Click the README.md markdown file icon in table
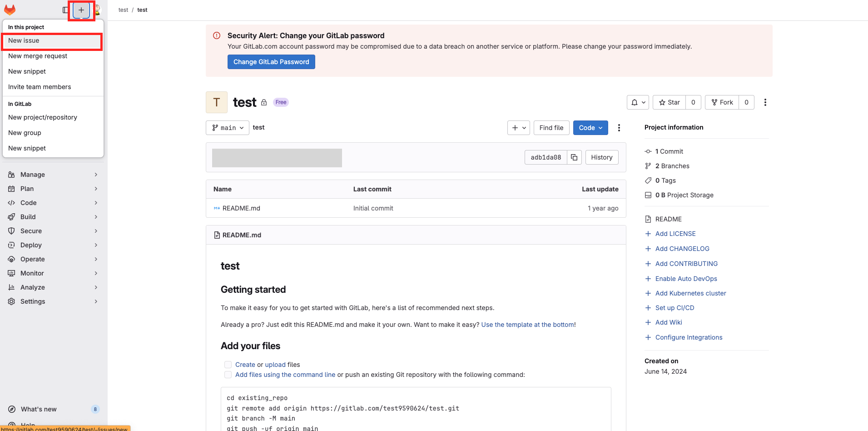 point(217,208)
